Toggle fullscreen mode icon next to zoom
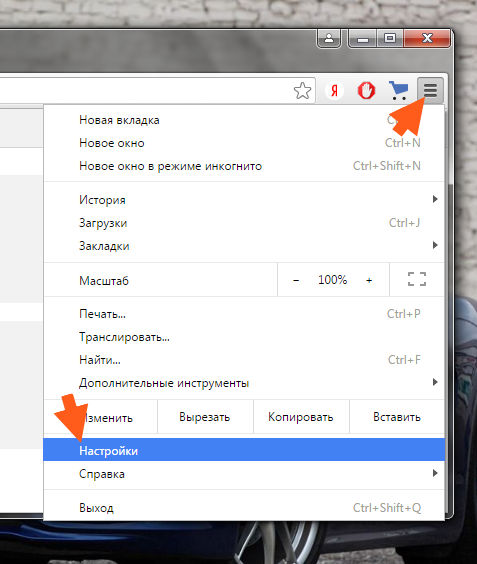The height and width of the screenshot is (564, 477). coord(417,279)
